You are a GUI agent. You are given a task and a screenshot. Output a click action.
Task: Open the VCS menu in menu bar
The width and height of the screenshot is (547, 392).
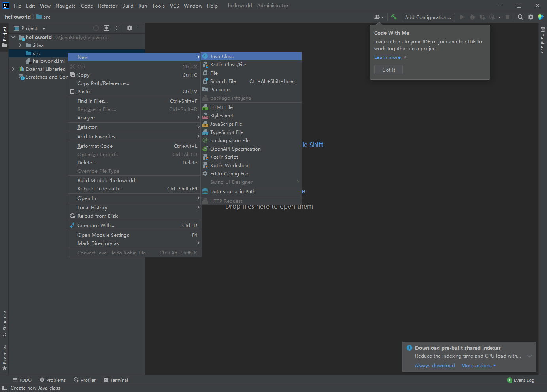[174, 6]
